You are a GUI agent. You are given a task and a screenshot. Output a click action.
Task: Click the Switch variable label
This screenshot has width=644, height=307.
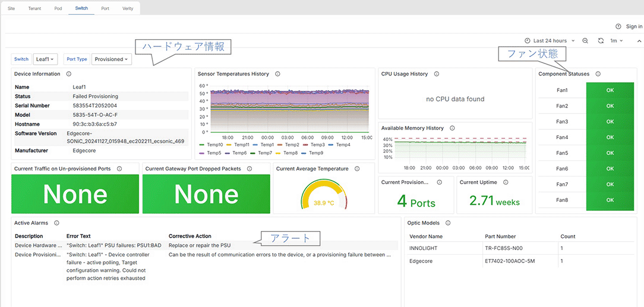point(21,59)
